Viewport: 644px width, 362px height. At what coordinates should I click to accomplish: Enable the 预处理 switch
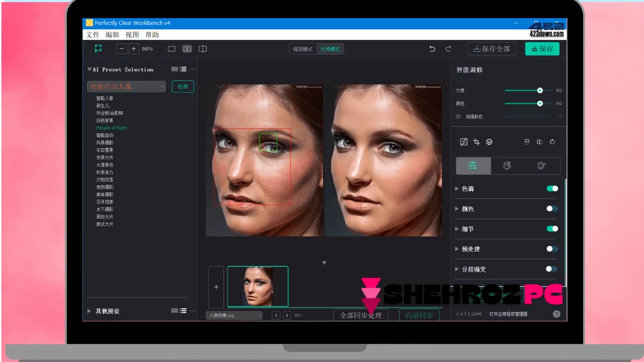tap(552, 249)
